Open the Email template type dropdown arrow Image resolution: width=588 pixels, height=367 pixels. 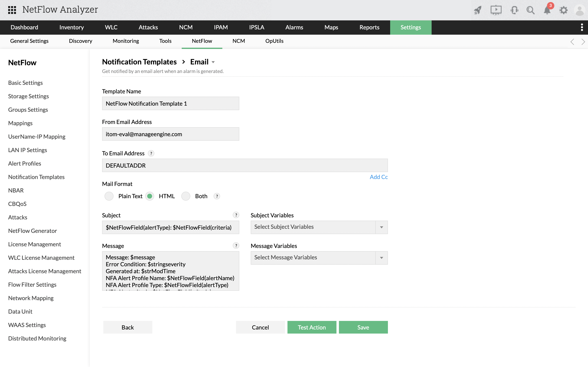tap(213, 62)
